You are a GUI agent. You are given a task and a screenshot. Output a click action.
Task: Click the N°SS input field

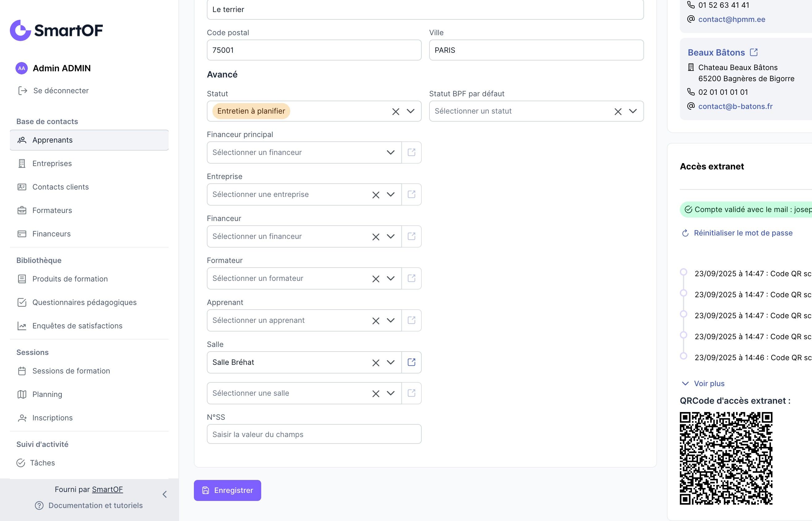coord(314,434)
